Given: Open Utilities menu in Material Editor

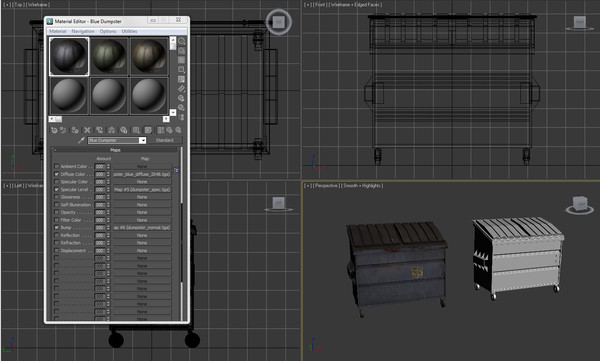Looking at the screenshot, I should tap(129, 31).
